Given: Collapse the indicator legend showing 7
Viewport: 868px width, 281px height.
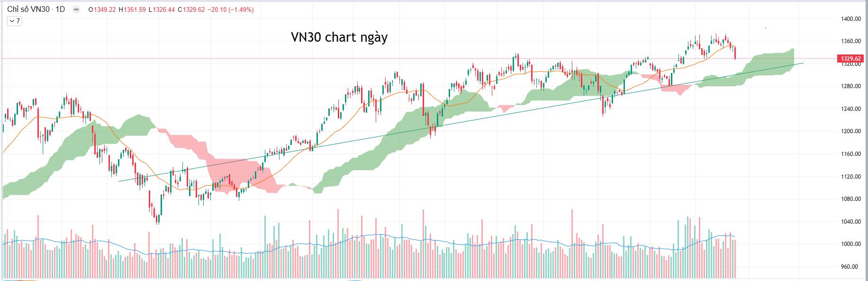Looking at the screenshot, I should (x=15, y=21).
